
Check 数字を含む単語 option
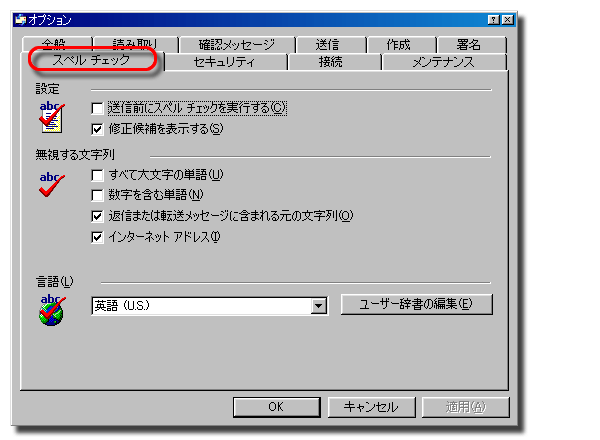click(97, 196)
